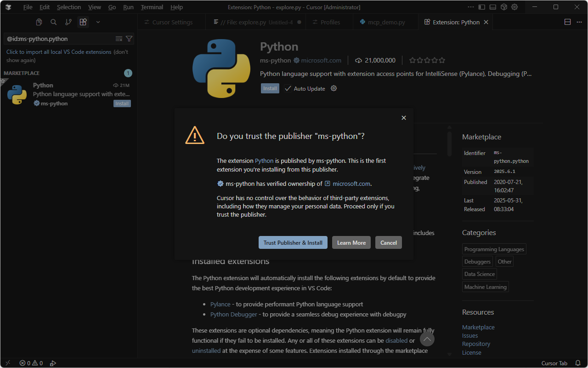
Task: Switch to the mcp_demo.py tab
Action: point(386,22)
